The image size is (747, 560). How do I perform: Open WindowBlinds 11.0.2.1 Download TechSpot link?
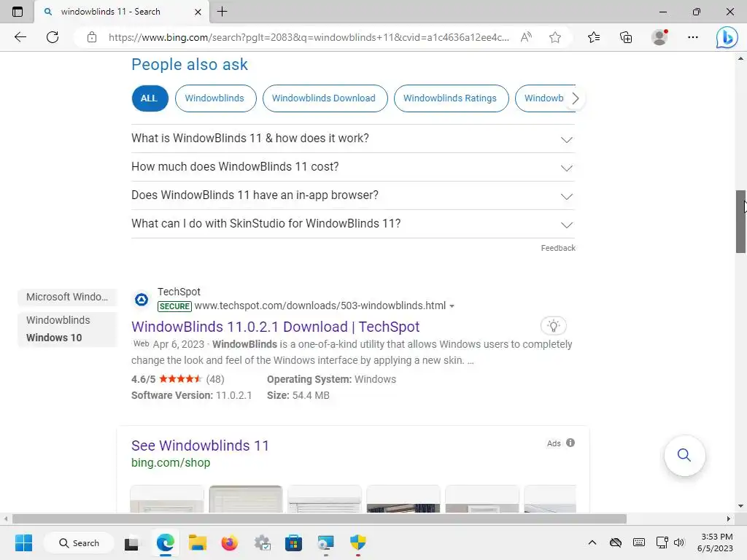click(275, 327)
